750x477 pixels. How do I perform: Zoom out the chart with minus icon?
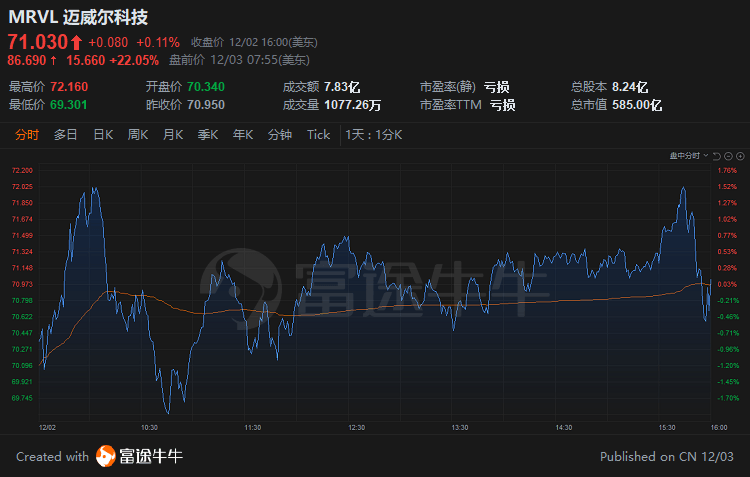point(728,156)
